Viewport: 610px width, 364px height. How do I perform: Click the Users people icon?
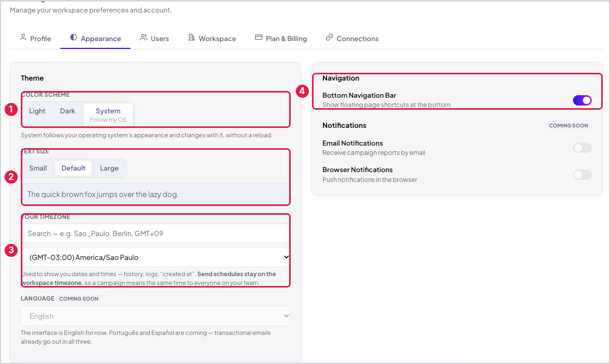pos(144,38)
